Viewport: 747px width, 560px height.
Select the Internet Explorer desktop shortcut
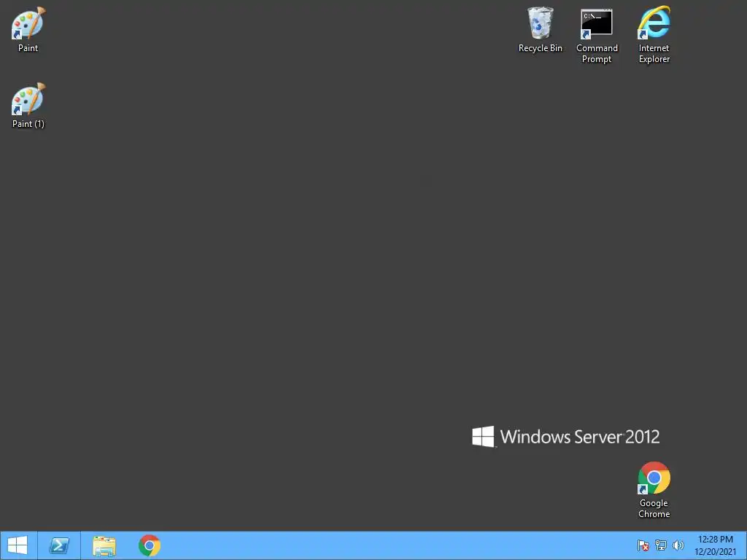point(654,35)
